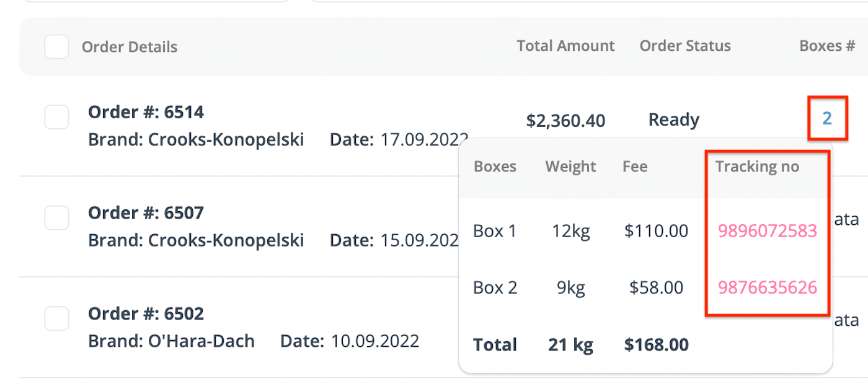Select the Box 2 row in the popup
Image resolution: width=868 pixels, height=387 pixels.
[495, 287]
